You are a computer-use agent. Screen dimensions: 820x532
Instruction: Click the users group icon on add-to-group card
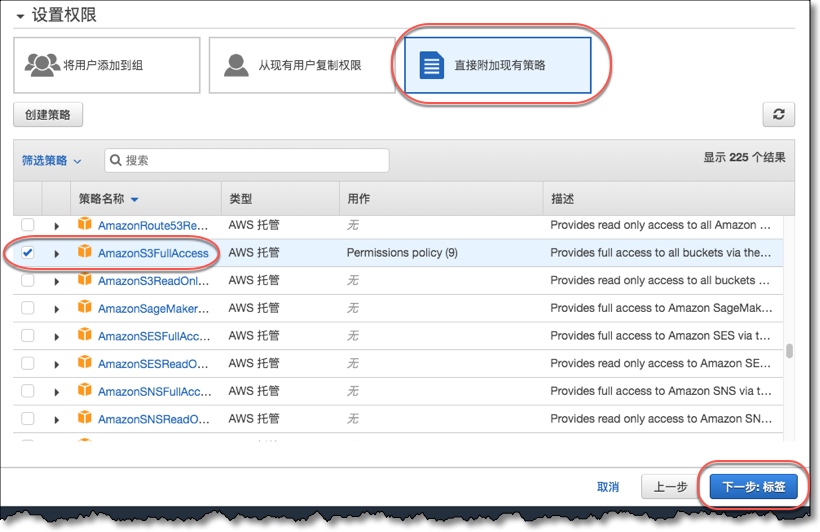pos(42,65)
